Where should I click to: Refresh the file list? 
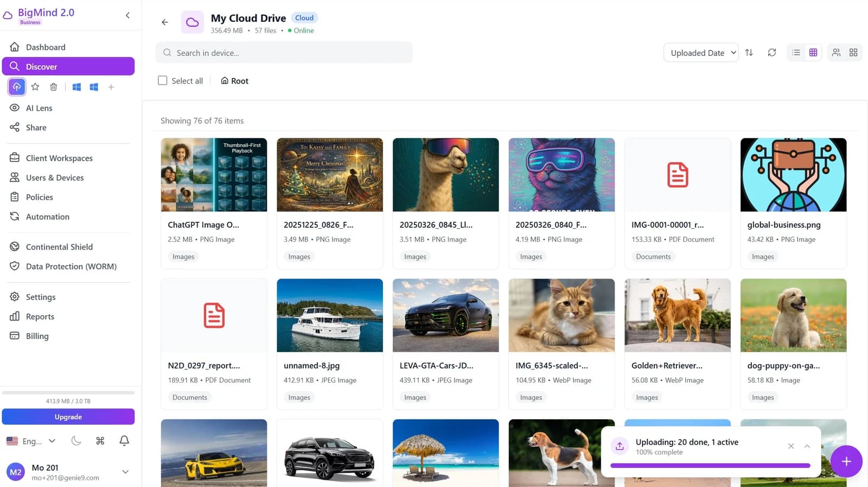771,53
